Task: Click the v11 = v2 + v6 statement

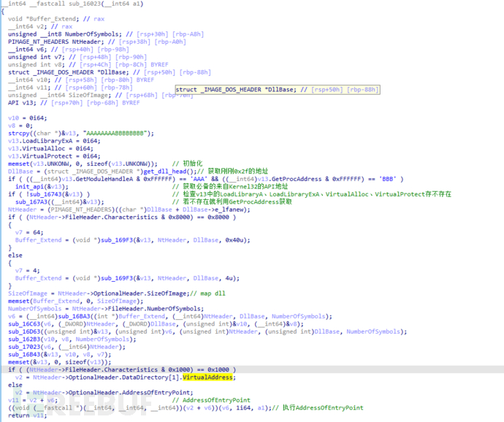Action: [x=33, y=401]
